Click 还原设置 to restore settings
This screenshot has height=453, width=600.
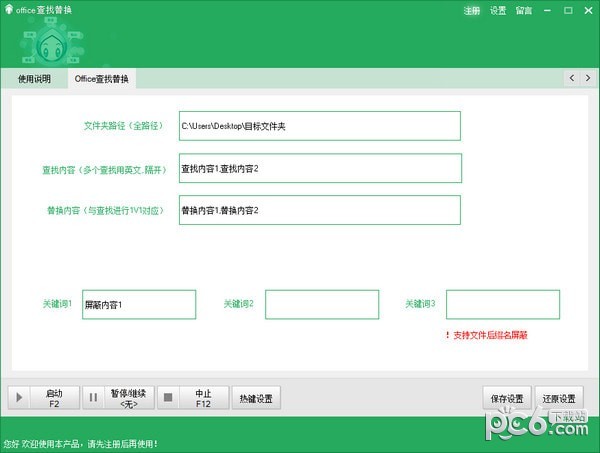coord(559,398)
